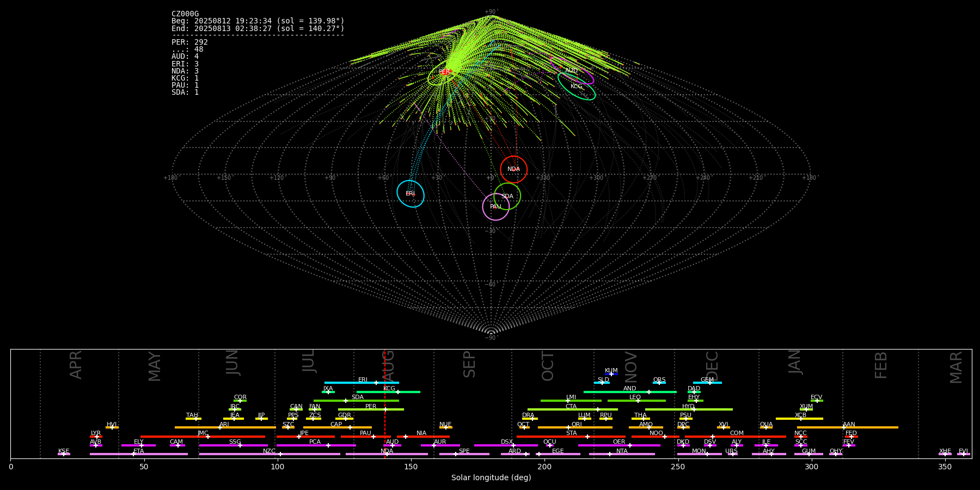Click the ORI label in timeline
980x490 pixels.
577,425
